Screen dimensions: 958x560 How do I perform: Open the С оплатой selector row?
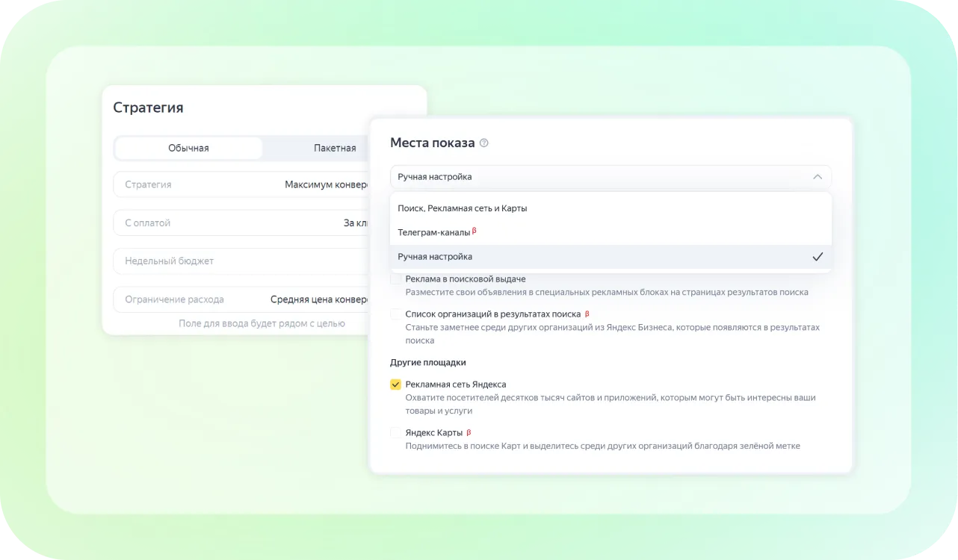tap(241, 223)
